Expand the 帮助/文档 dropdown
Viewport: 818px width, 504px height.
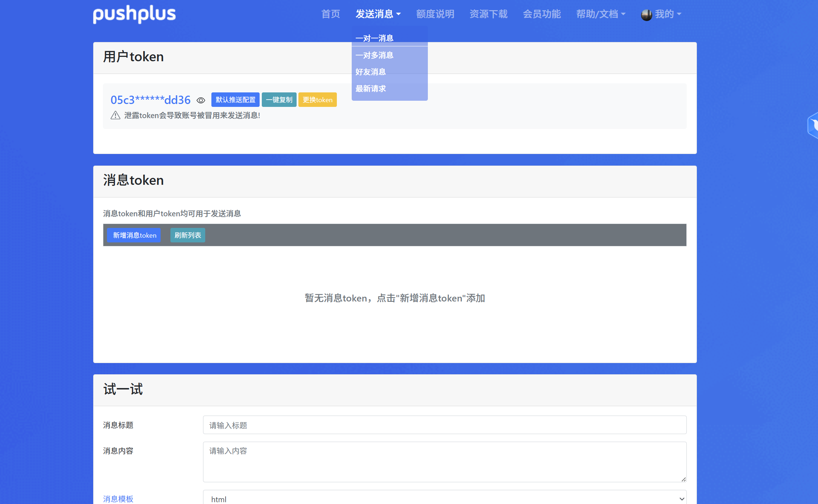[x=600, y=14]
